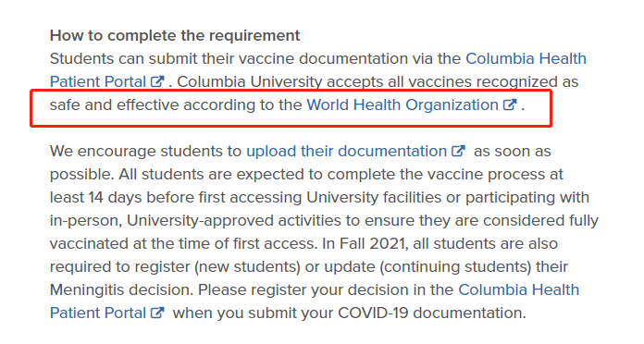The height and width of the screenshot is (344, 644).
Task: Click the '(new students)' text
Action: click(x=248, y=267)
